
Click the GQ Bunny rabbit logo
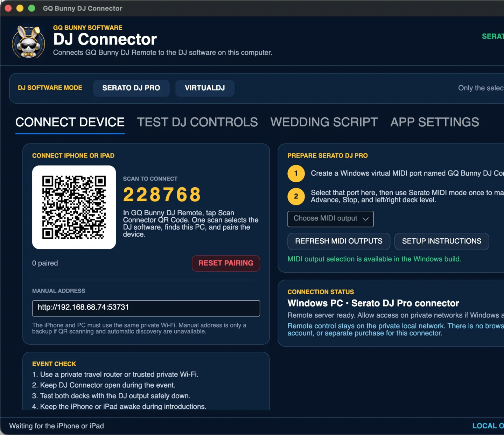[x=29, y=41]
